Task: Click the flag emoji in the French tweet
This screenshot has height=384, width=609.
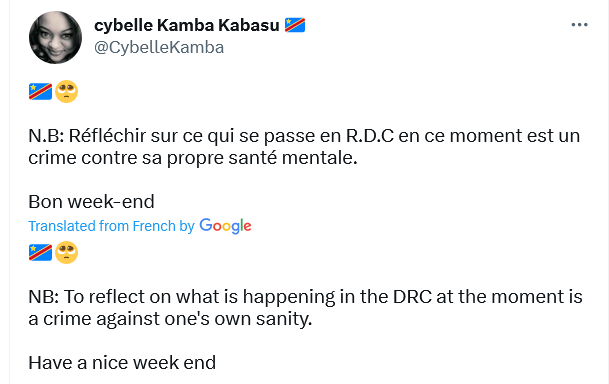Action: [40, 92]
